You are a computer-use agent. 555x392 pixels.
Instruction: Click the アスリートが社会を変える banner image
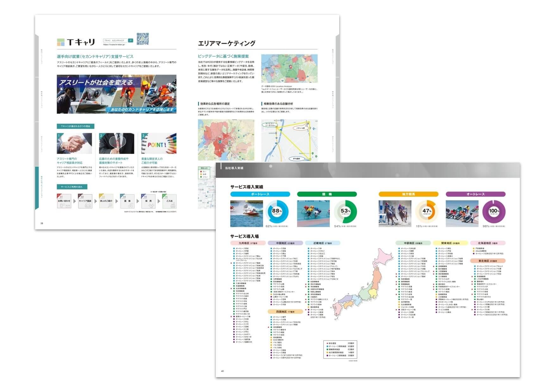116,94
